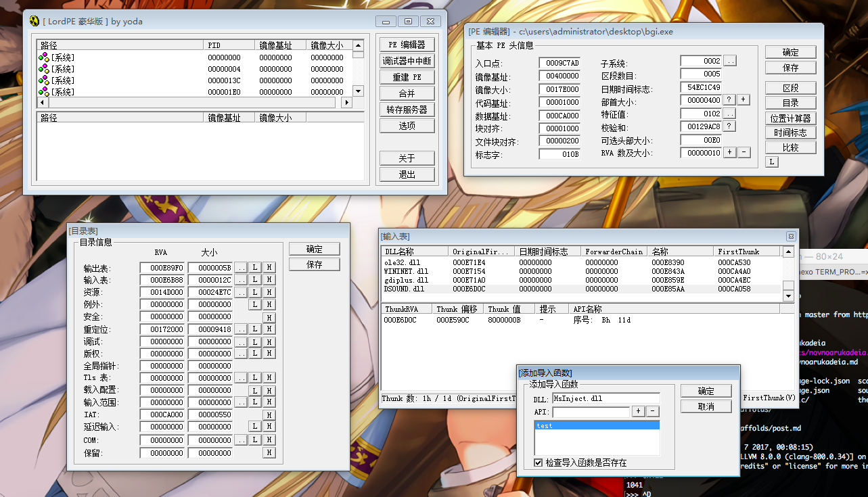
Task: Click the '..' button in the 输出表 row
Action: [241, 268]
